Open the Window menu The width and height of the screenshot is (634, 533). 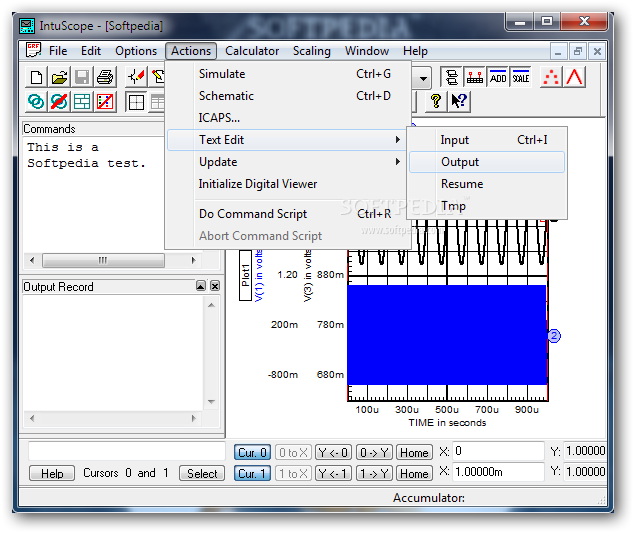367,51
